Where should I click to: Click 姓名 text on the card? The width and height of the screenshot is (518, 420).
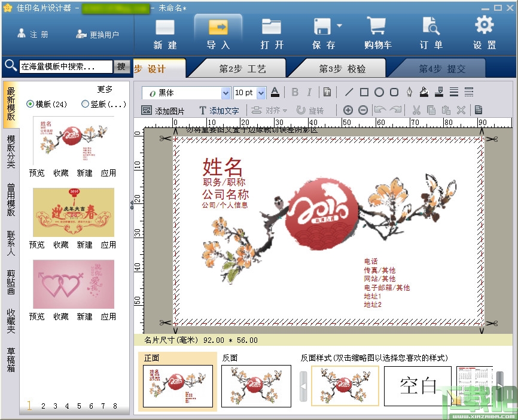point(223,166)
